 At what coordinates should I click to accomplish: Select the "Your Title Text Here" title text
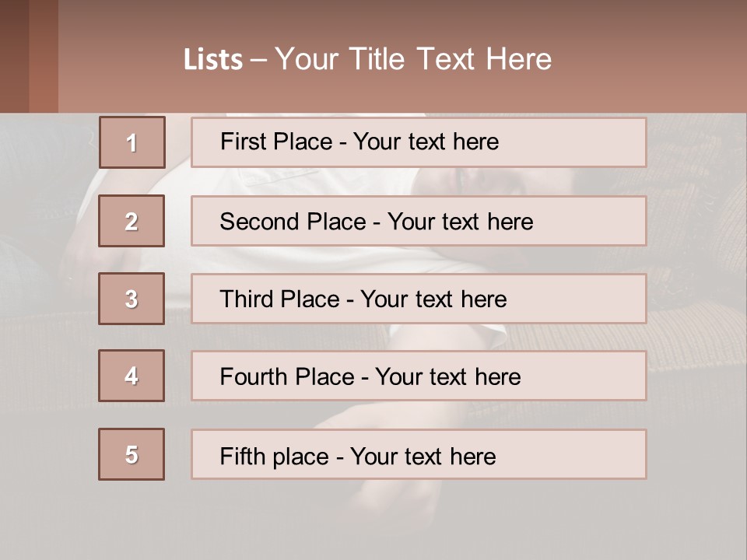413,59
